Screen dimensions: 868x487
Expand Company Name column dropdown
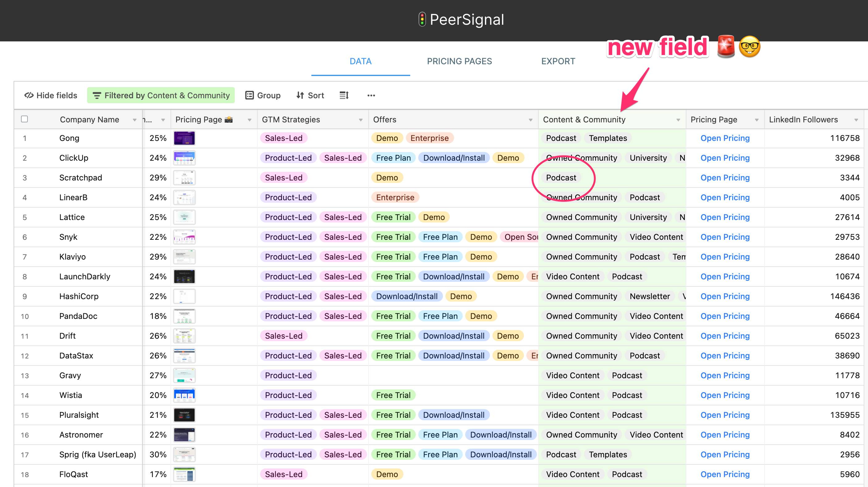pyautogui.click(x=134, y=120)
